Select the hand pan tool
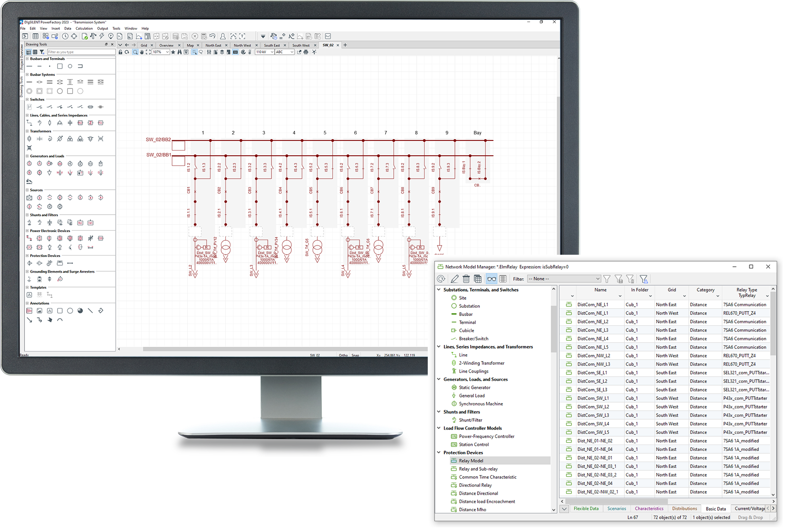The image size is (802, 532). pyautogui.click(x=142, y=52)
